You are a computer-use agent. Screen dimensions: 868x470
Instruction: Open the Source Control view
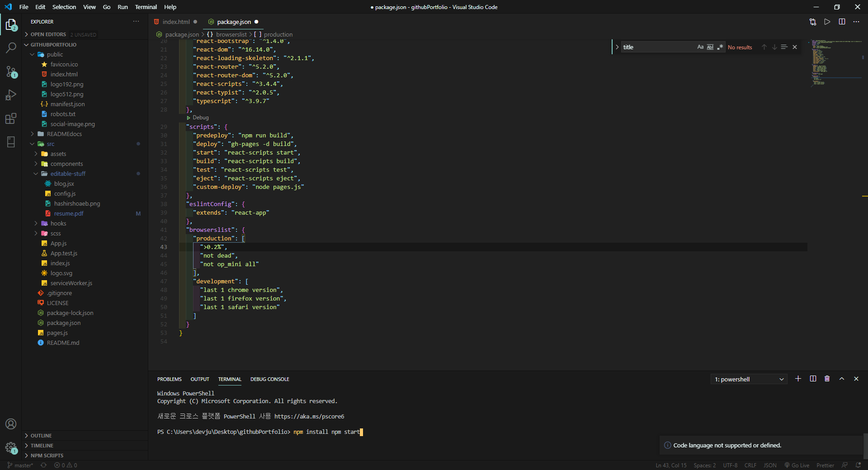tap(11, 71)
